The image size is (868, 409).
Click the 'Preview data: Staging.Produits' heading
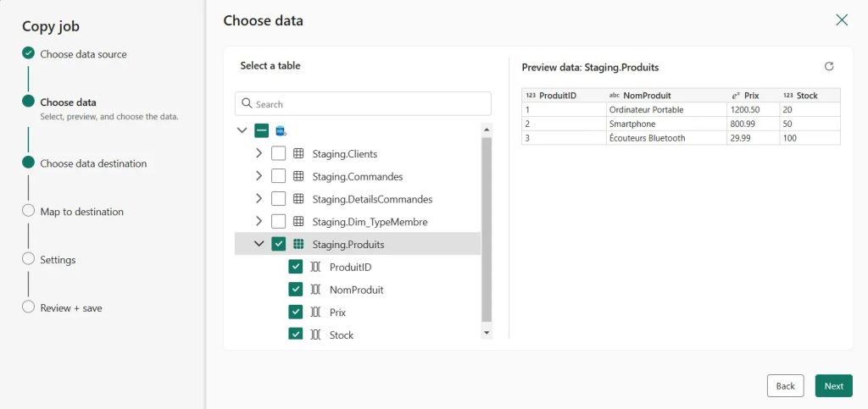pos(590,68)
